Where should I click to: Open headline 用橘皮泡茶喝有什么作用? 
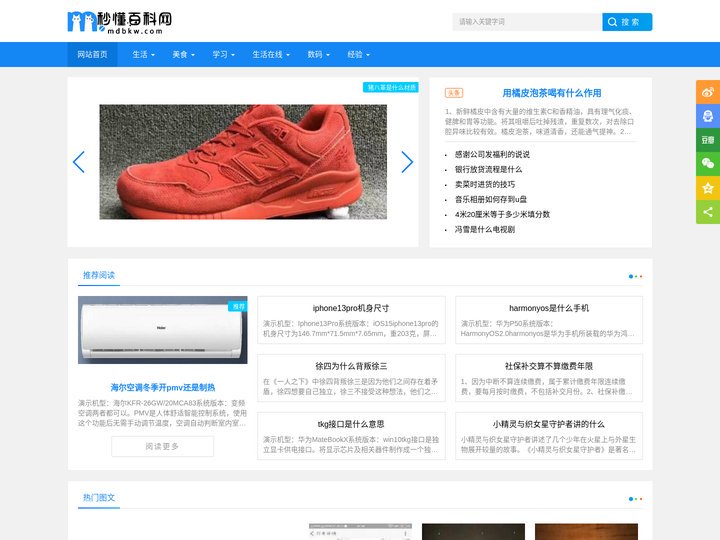point(551,93)
